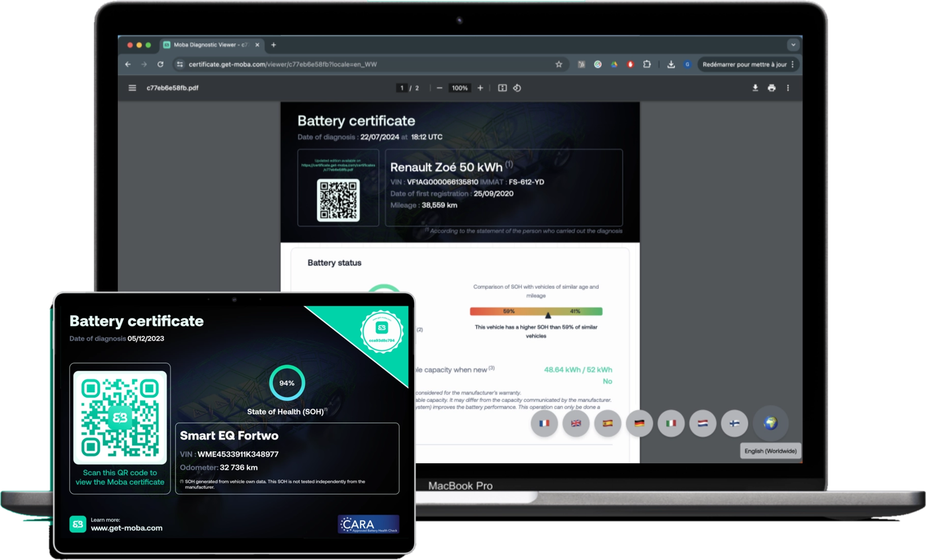Zoom in the PDF document
Image resolution: width=926 pixels, height=560 pixels.
(480, 88)
